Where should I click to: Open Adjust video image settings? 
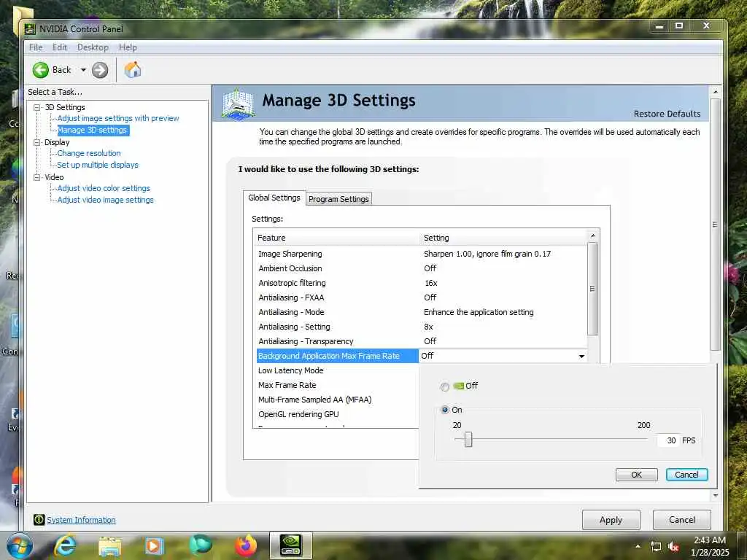[105, 200]
